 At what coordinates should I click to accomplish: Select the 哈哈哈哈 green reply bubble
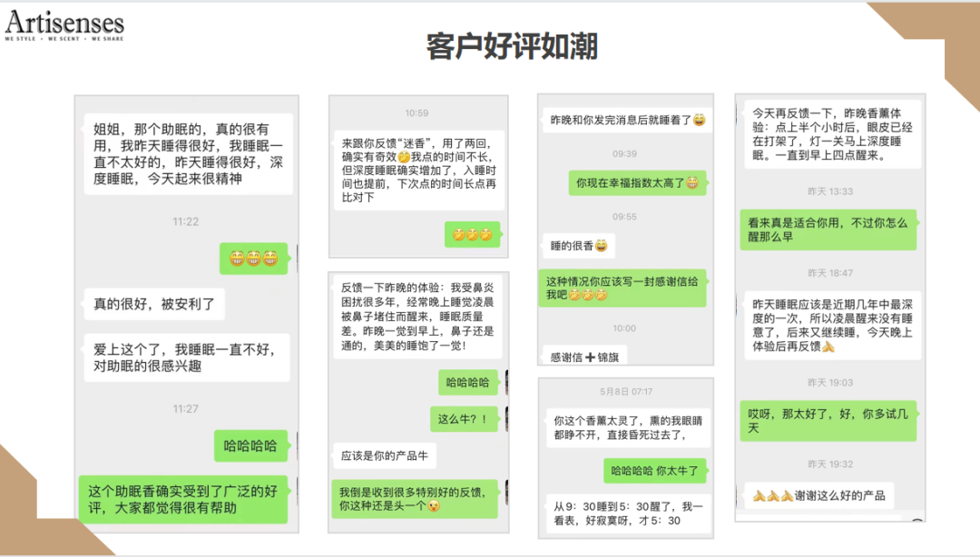(x=470, y=382)
